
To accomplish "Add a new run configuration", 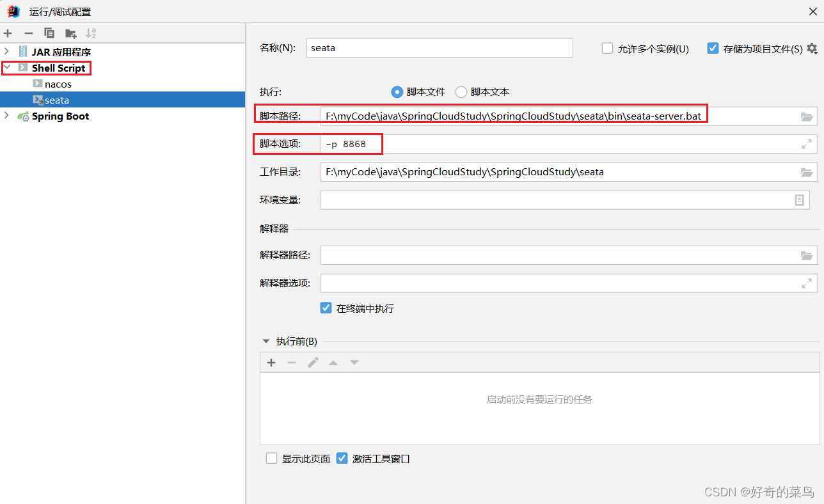I will pos(8,33).
